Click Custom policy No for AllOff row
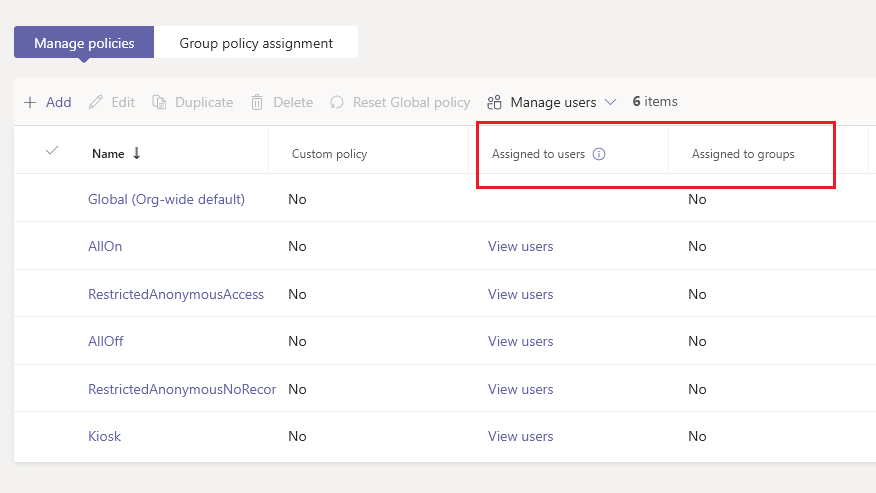 click(297, 341)
